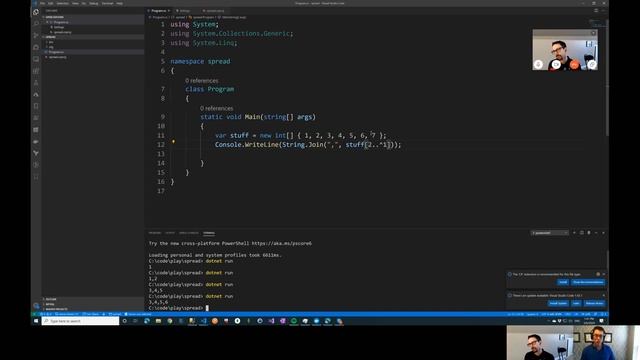640x360 pixels.
Task: Open the Source Control view
Action: coord(36,36)
